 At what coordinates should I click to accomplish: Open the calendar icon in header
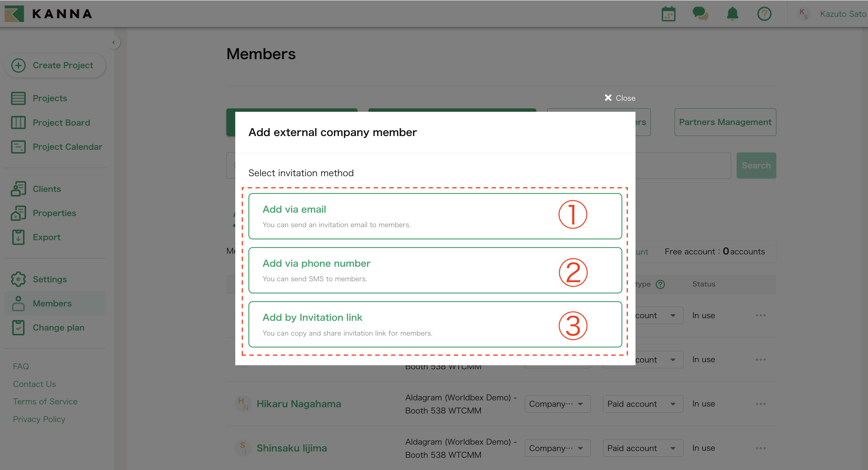click(668, 14)
